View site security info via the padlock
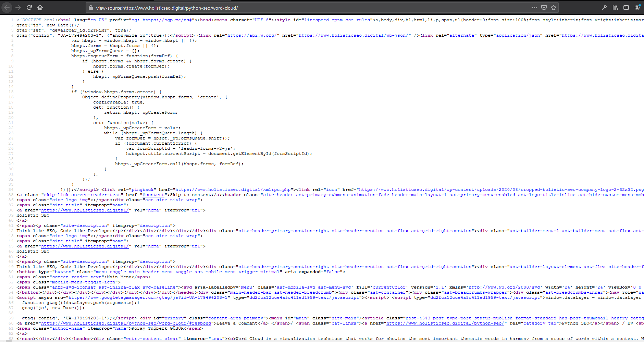 (90, 7)
